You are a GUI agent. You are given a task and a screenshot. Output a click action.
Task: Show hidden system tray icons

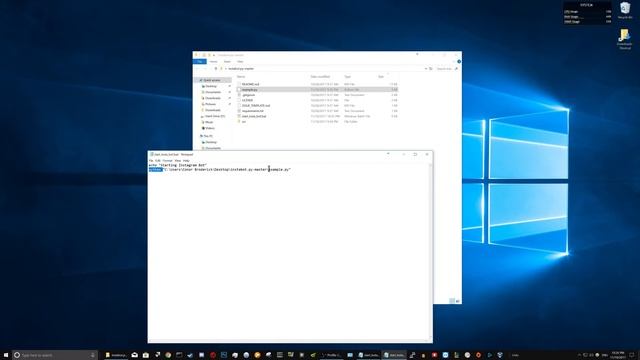pyautogui.click(x=579, y=355)
